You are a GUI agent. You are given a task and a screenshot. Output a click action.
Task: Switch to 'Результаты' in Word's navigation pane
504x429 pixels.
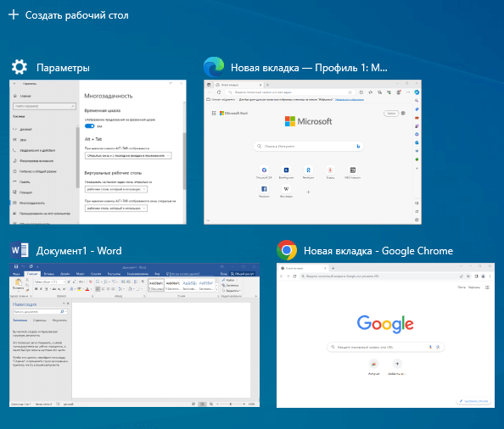(59, 320)
